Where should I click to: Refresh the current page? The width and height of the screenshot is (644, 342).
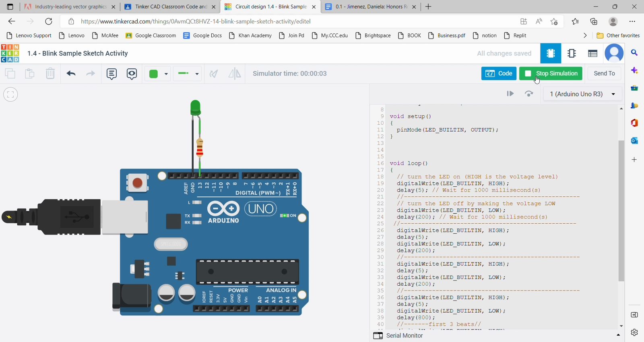(49, 21)
